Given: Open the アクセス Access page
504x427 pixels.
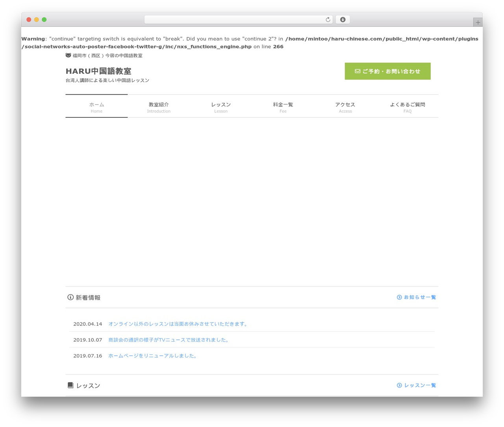Looking at the screenshot, I should point(345,107).
